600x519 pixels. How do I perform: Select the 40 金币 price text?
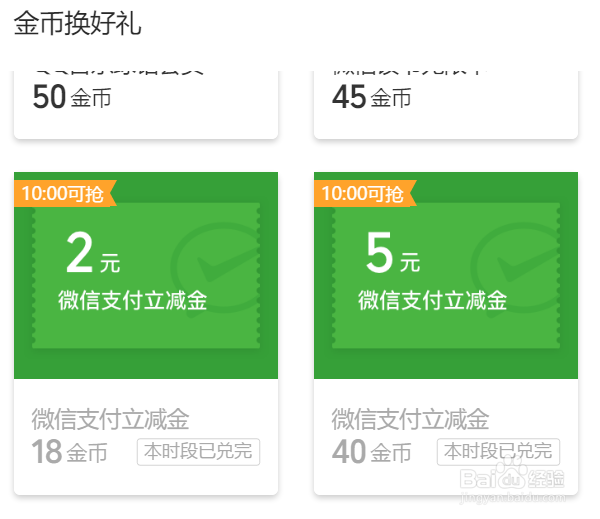pyautogui.click(x=372, y=452)
